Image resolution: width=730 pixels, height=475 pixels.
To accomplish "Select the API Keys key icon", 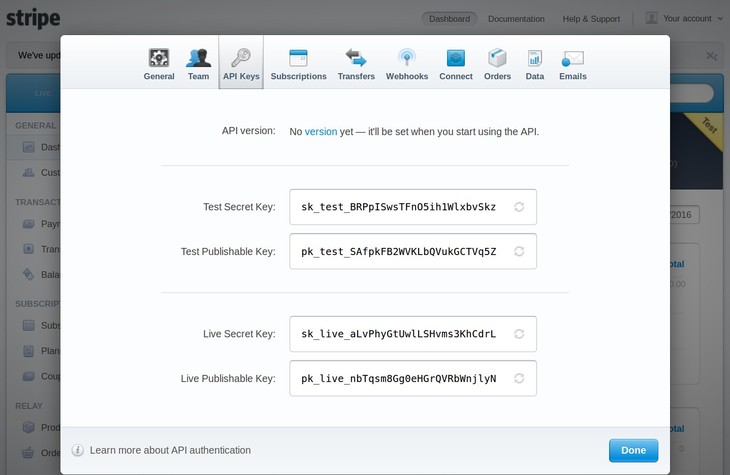I will click(241, 58).
